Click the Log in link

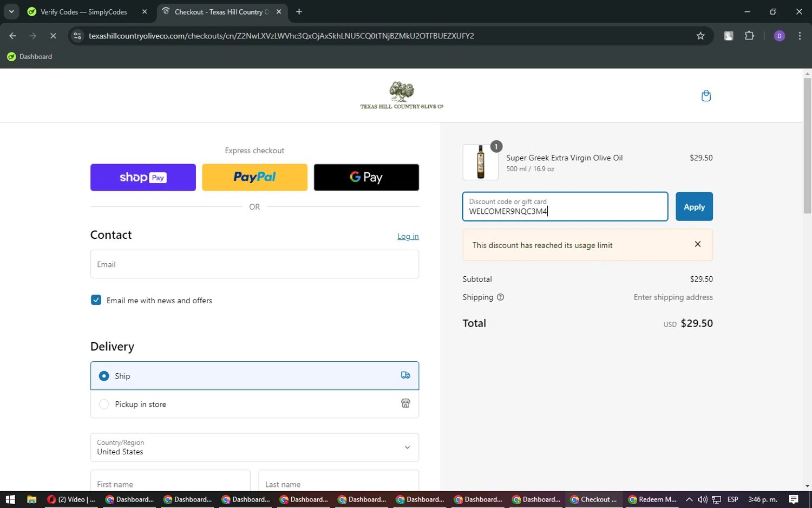pyautogui.click(x=408, y=236)
